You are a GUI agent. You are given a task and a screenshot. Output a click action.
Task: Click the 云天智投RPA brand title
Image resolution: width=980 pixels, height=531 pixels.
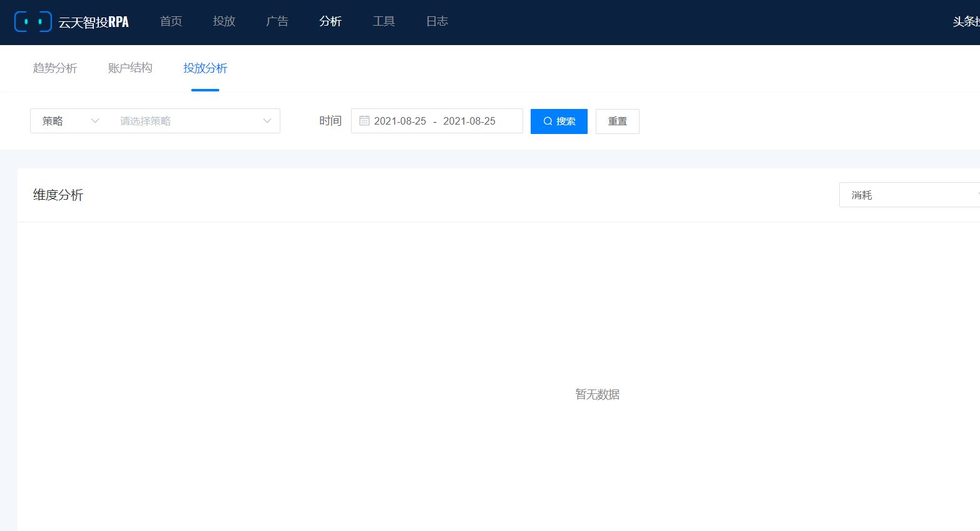94,22
